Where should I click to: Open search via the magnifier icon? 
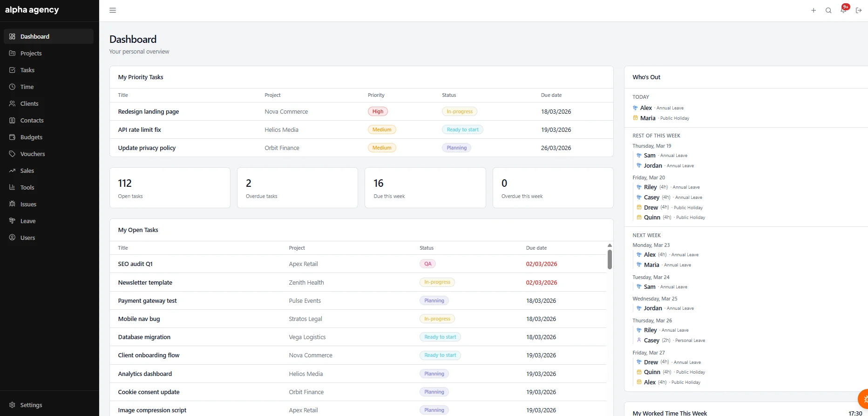coord(828,10)
